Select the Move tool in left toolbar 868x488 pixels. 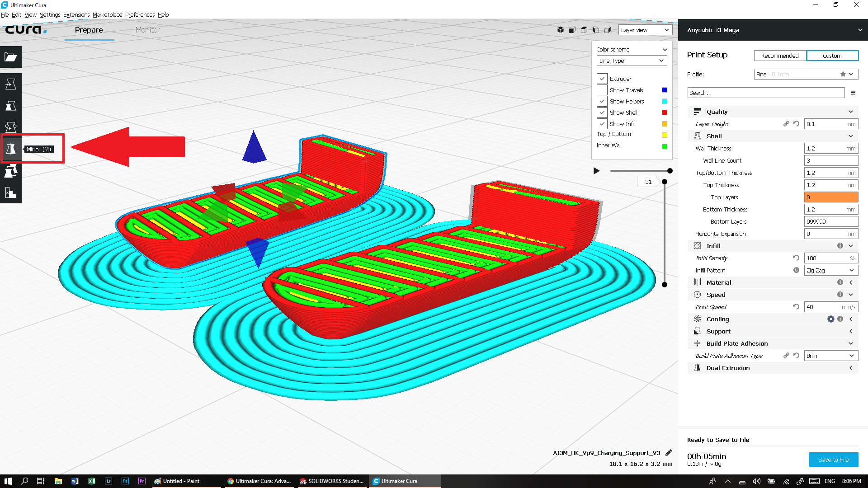point(11,84)
